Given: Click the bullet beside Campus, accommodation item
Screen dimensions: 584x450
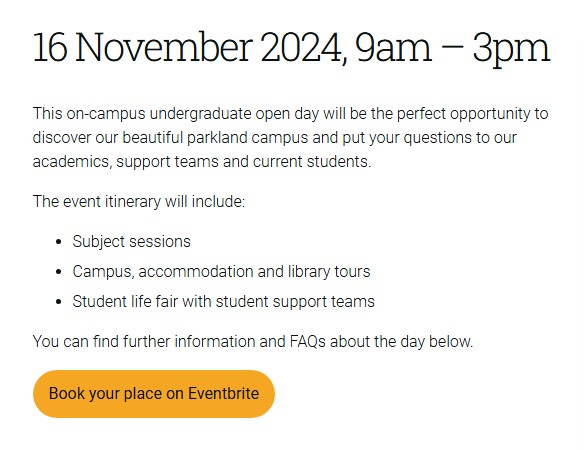Looking at the screenshot, I should pyautogui.click(x=58, y=272).
